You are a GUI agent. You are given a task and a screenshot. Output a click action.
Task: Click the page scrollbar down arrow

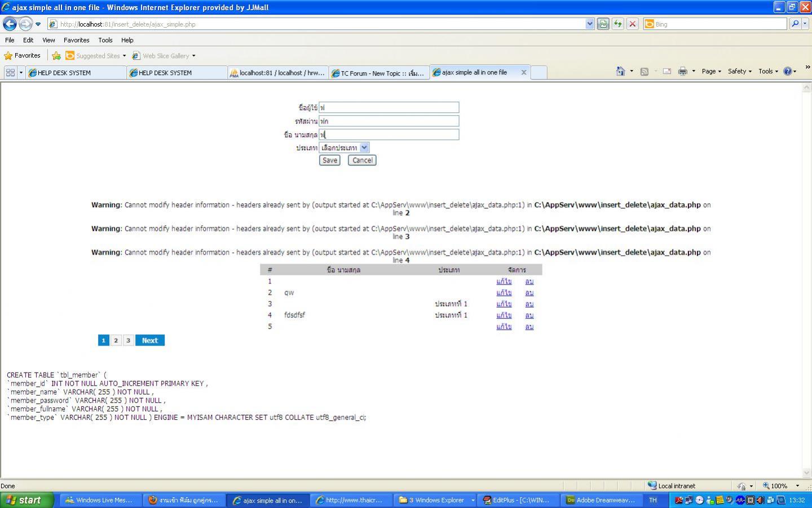coord(806,473)
